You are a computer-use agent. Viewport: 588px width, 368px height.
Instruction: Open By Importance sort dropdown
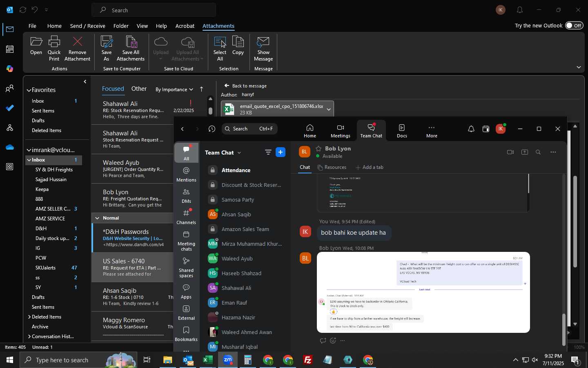(174, 90)
